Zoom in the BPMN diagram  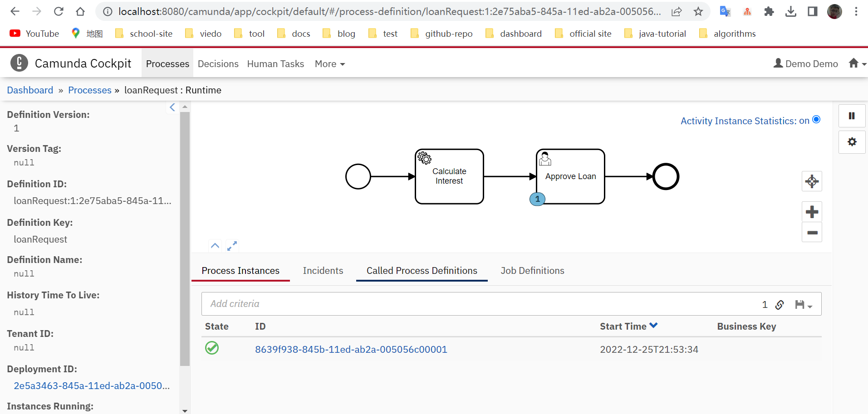tap(812, 212)
